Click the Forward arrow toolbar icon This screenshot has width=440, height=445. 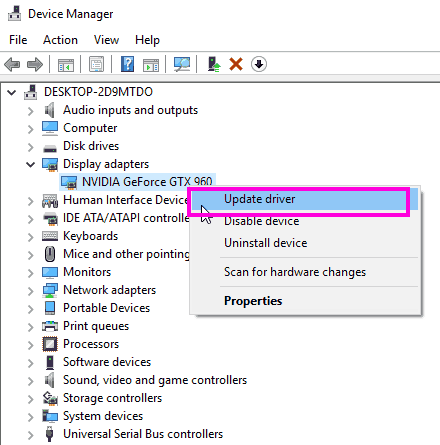35,64
